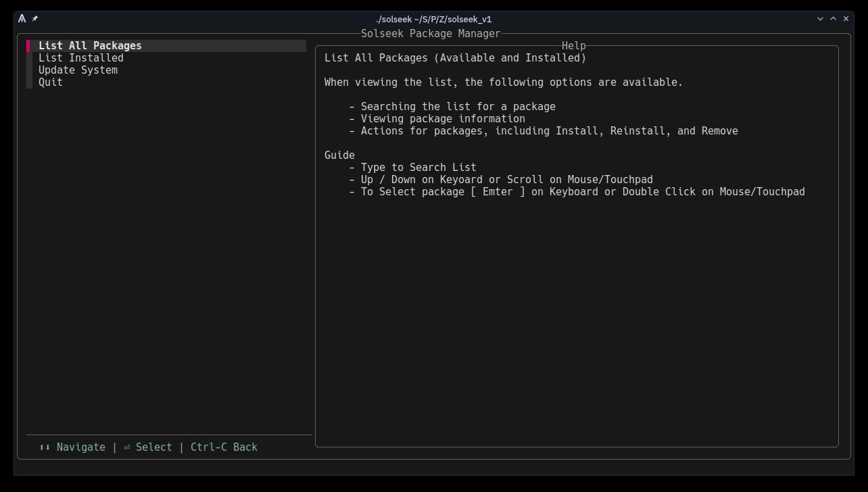
Task: Click the 'Type to Search List' line
Action: point(418,168)
